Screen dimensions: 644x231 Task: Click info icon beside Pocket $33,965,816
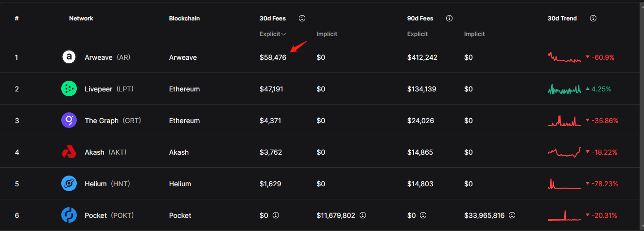[511, 215]
